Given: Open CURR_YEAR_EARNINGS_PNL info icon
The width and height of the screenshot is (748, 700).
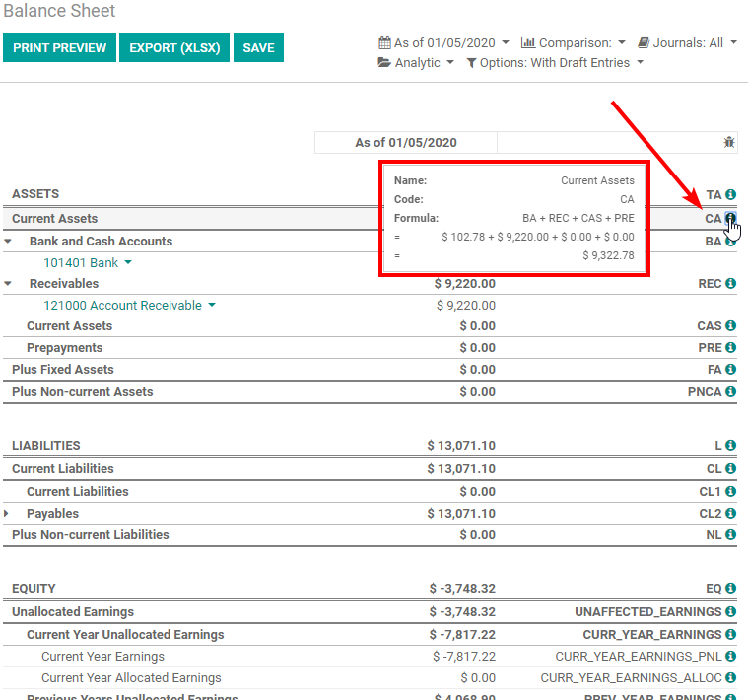Looking at the screenshot, I should pyautogui.click(x=730, y=656).
